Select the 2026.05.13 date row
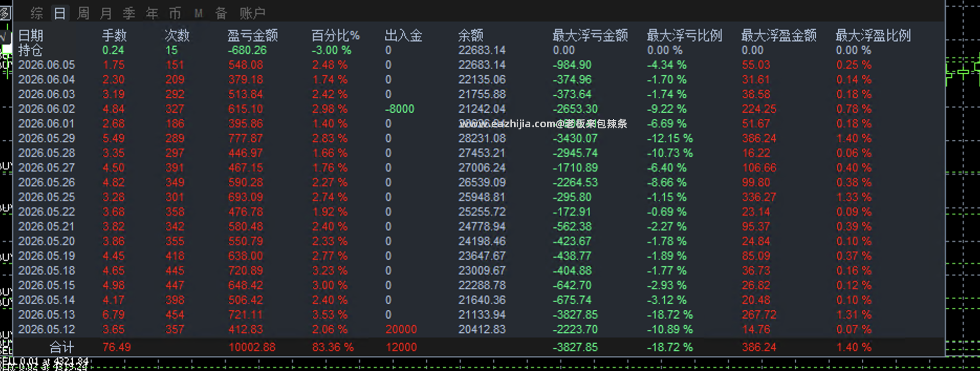Image resolution: width=980 pixels, height=371 pixels. pos(47,314)
